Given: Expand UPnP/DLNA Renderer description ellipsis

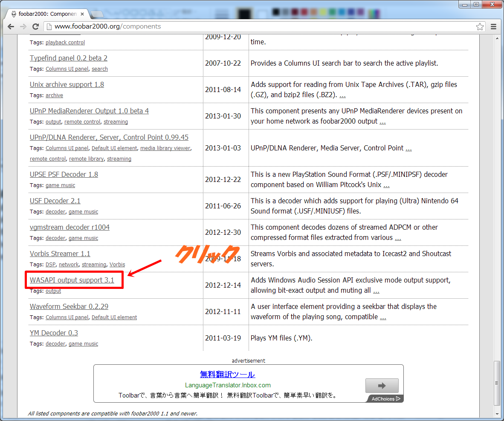Looking at the screenshot, I should pyautogui.click(x=408, y=149).
